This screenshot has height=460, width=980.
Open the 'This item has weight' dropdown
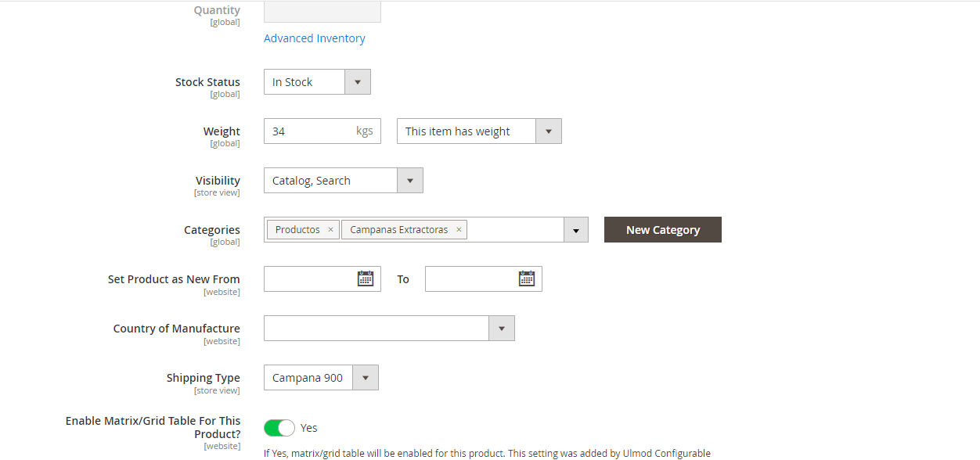click(x=548, y=131)
